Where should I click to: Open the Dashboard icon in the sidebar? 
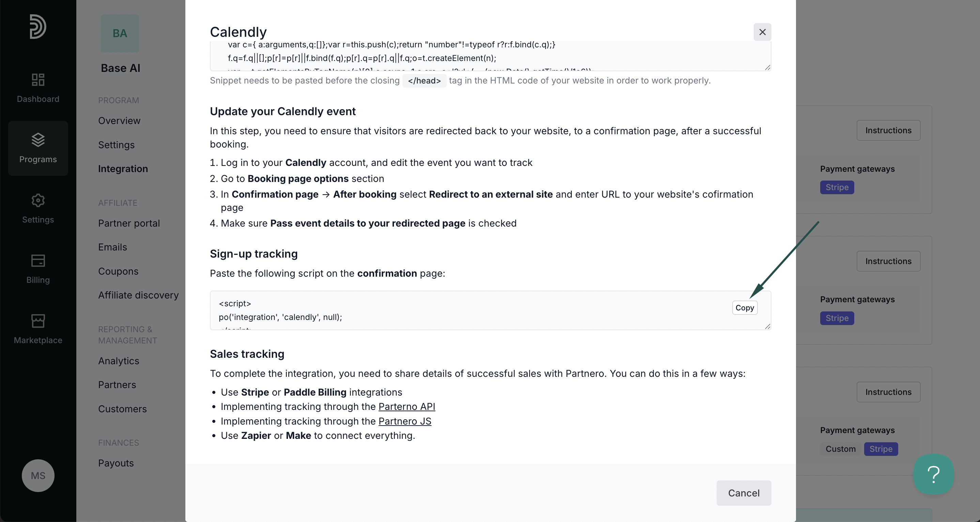pyautogui.click(x=38, y=79)
